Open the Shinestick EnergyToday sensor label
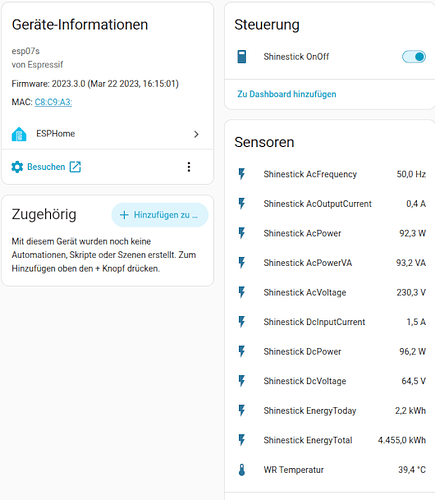 310,411
